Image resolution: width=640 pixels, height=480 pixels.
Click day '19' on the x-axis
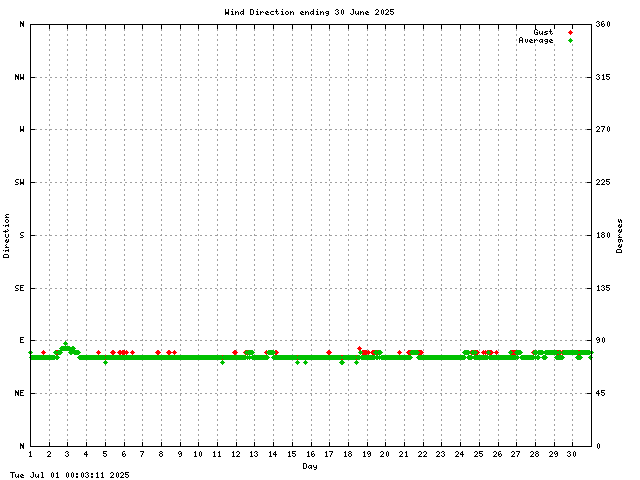point(366,454)
